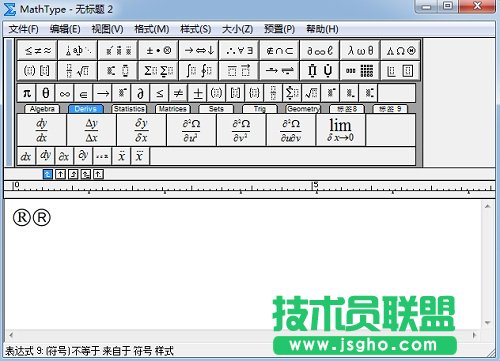Open the underbar and overbar templates palette
The width and height of the screenshot is (500, 361).
click(239, 70)
